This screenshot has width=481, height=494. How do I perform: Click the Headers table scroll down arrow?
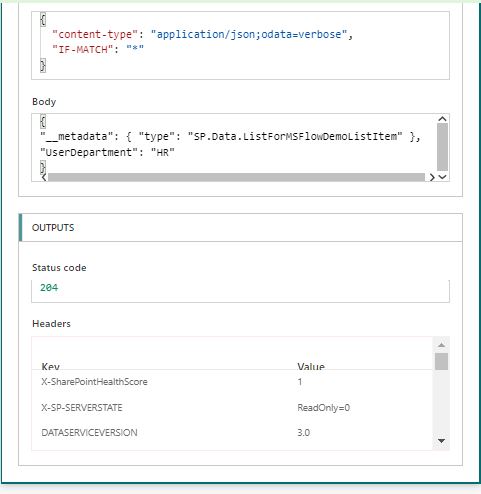[x=441, y=441]
